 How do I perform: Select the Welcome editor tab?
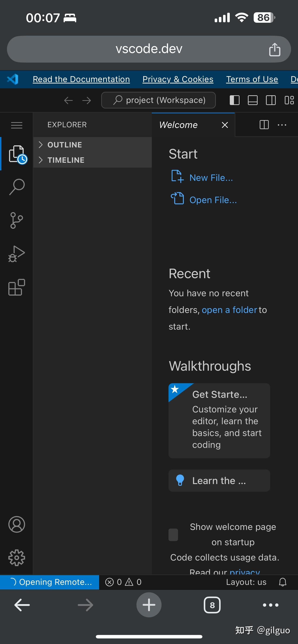pos(178,125)
